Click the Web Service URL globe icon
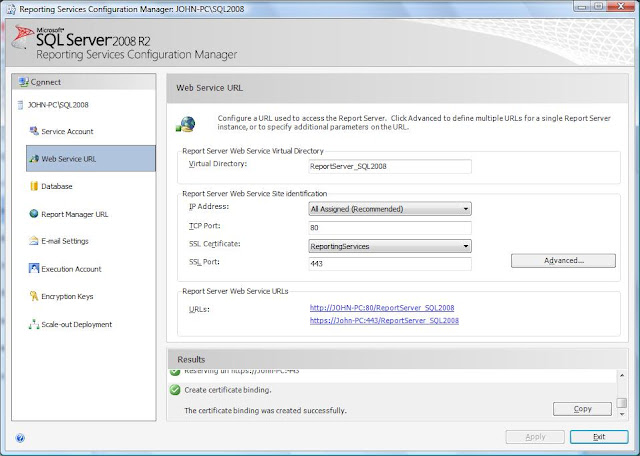 [x=34, y=159]
